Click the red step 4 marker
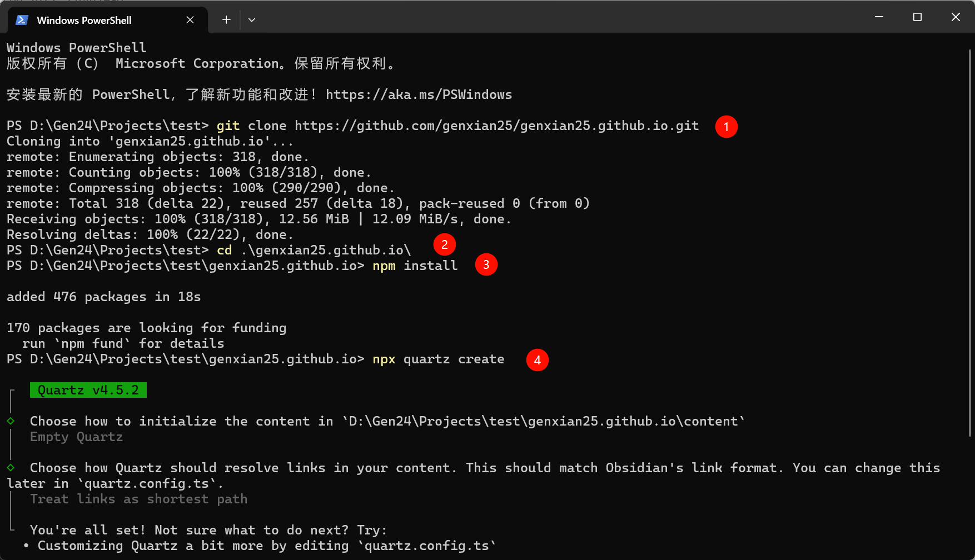975x560 pixels. tap(537, 360)
